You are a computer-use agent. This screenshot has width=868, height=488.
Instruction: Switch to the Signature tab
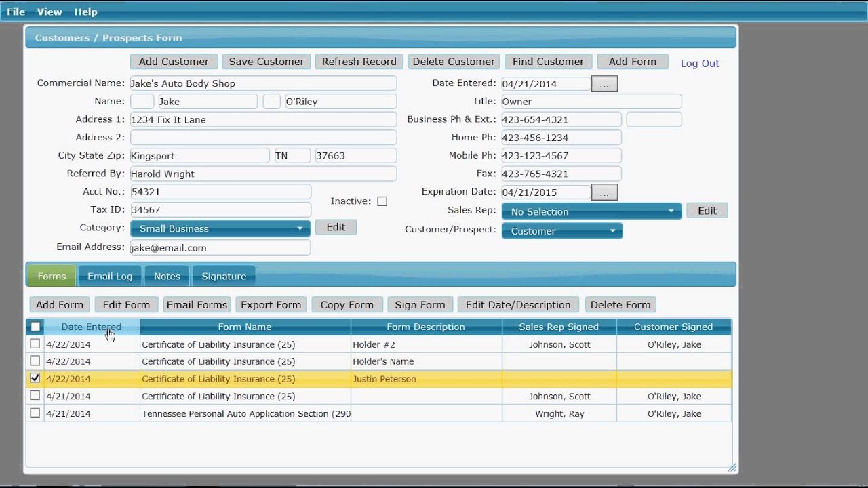224,276
